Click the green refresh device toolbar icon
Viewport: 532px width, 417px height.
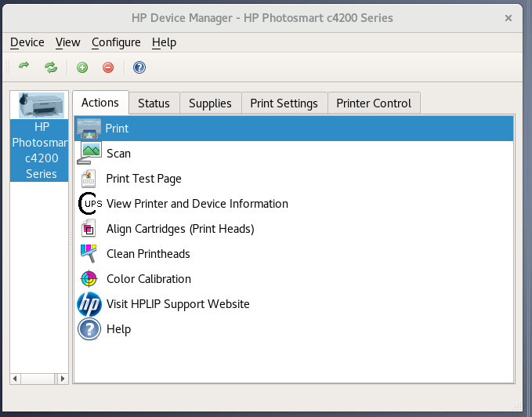tap(24, 67)
